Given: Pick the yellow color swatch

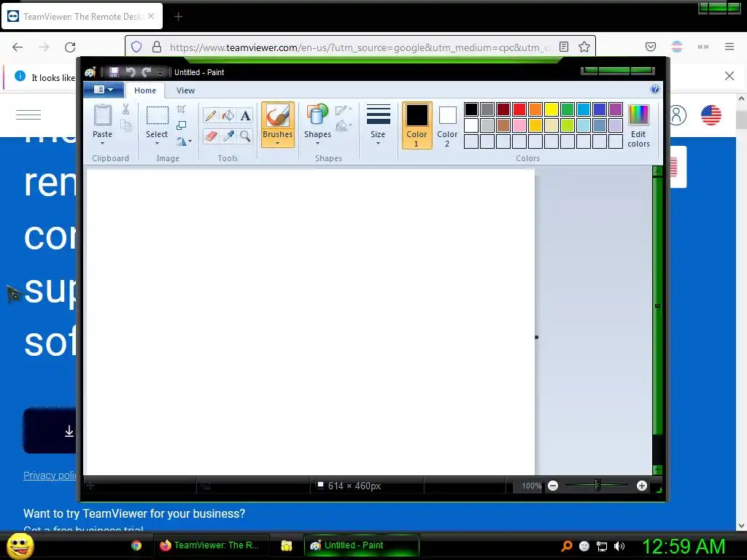Looking at the screenshot, I should (x=551, y=109).
